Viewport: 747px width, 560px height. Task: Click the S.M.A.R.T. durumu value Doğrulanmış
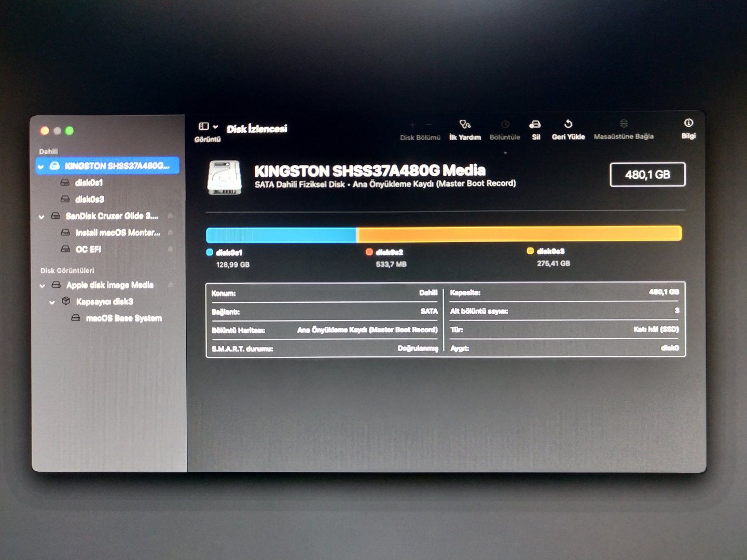[418, 348]
